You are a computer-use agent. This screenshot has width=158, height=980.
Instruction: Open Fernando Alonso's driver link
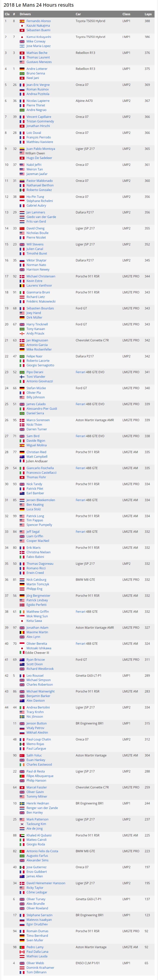coord(39,21)
